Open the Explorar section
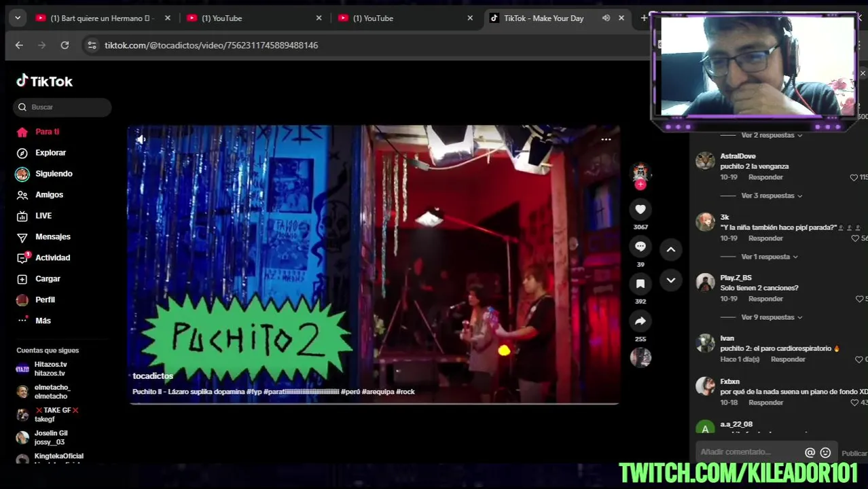 pos(41,153)
